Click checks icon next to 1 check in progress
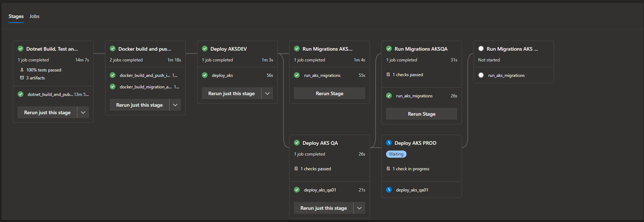 click(388, 169)
